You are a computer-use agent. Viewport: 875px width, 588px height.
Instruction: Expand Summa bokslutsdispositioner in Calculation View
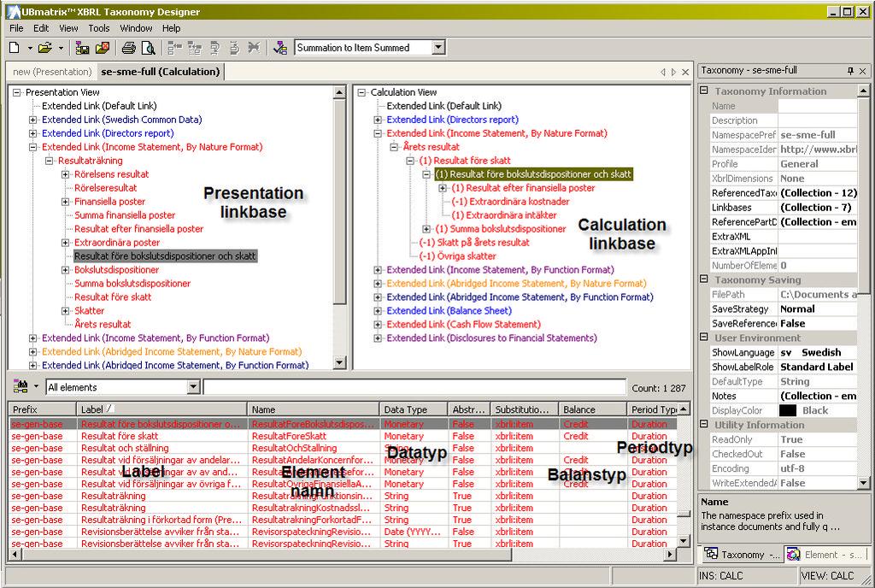(426, 229)
